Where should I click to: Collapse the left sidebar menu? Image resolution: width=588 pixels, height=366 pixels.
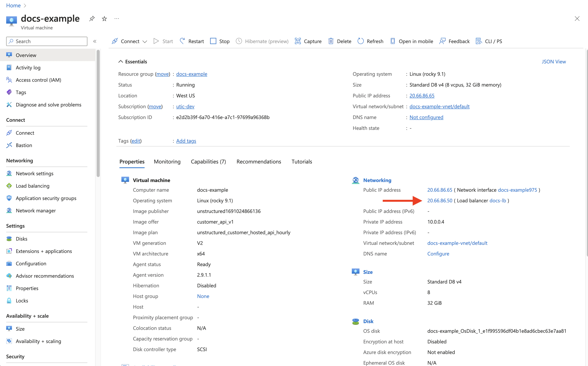(95, 41)
